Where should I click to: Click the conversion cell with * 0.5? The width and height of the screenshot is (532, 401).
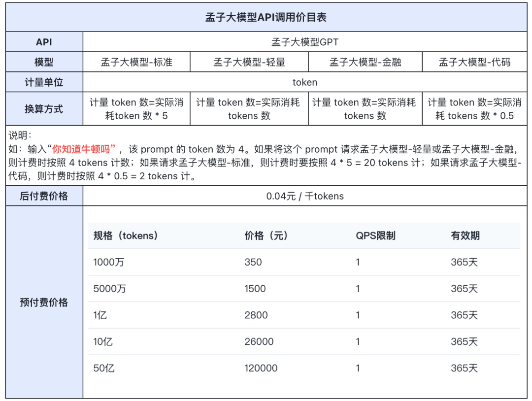474,108
